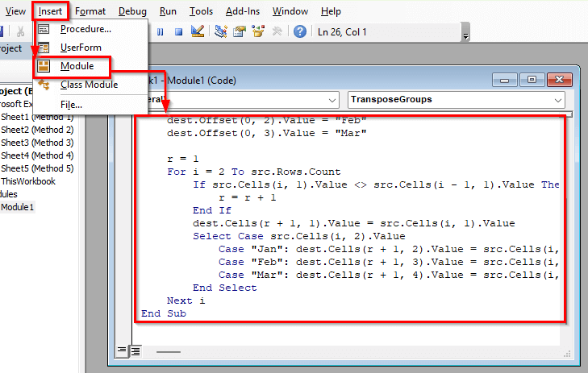Open the Run menu
The image size is (588, 373).
coord(168,11)
